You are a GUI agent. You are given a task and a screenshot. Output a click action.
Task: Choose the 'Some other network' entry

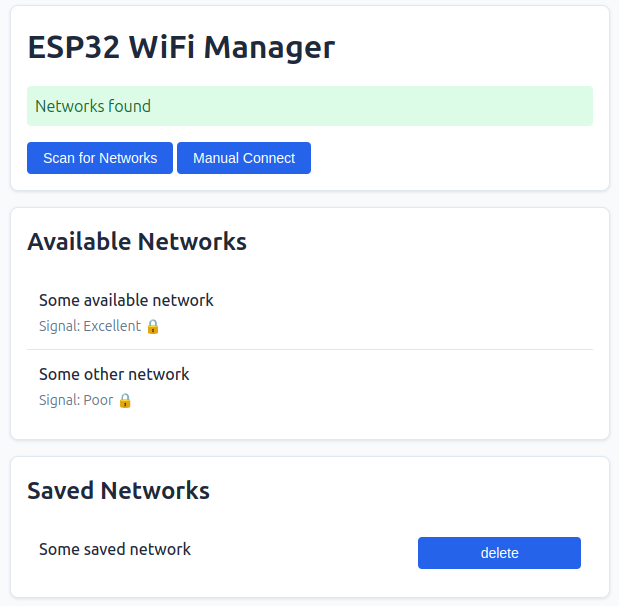[114, 374]
